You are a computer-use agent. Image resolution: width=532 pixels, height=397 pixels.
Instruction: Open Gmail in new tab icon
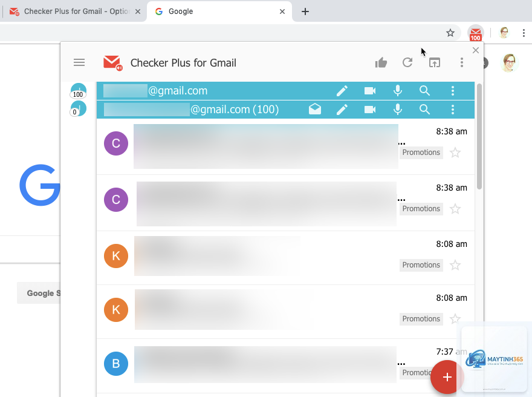(435, 62)
